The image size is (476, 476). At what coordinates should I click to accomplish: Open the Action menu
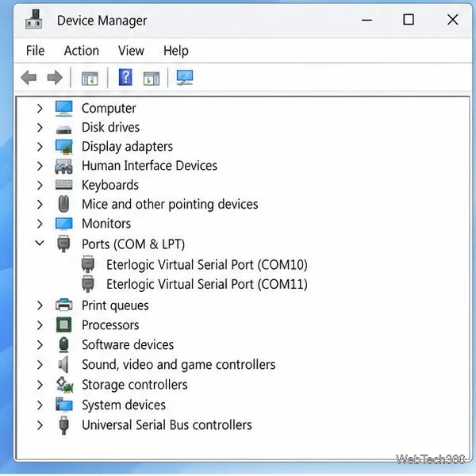[x=82, y=51]
